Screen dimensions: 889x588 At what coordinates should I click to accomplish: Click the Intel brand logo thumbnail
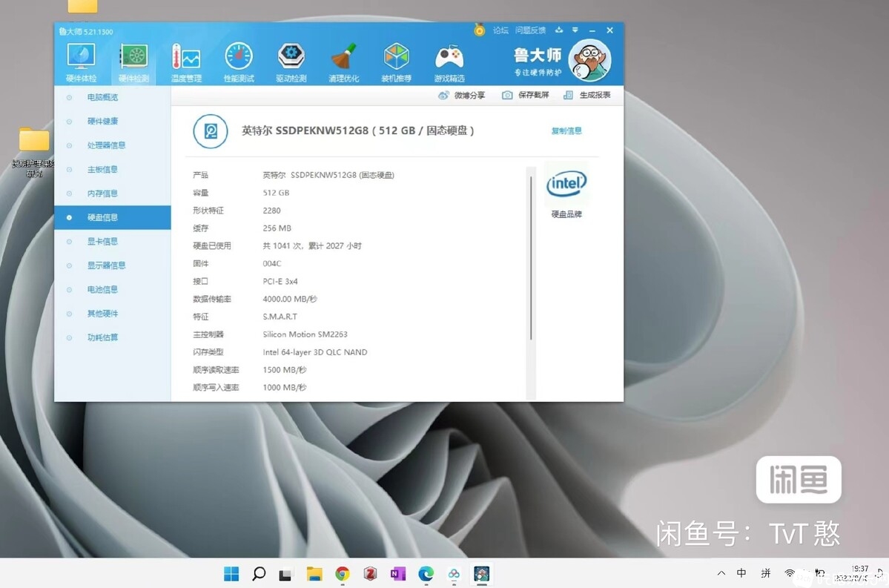pyautogui.click(x=566, y=184)
